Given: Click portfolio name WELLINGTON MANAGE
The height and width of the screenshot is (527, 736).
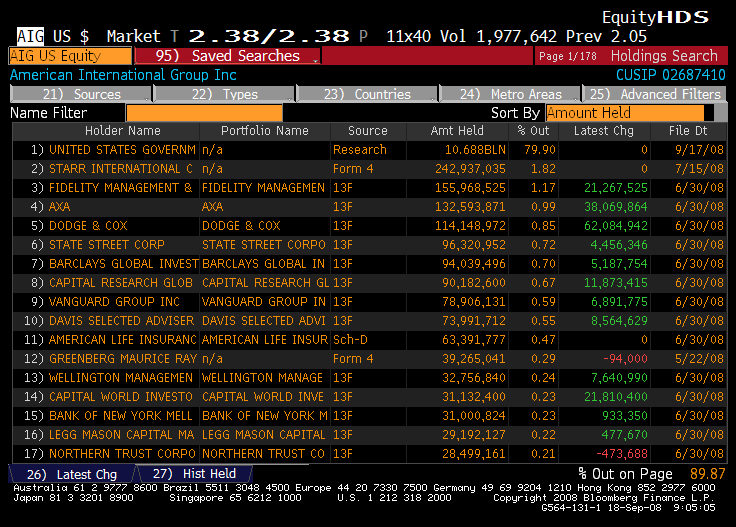Looking at the screenshot, I should pos(262,378).
